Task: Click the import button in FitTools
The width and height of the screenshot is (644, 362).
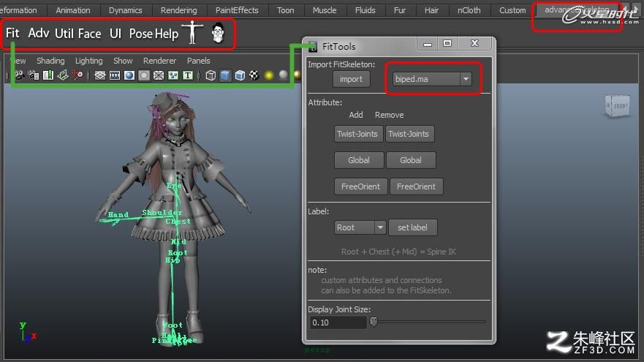Action: [351, 79]
